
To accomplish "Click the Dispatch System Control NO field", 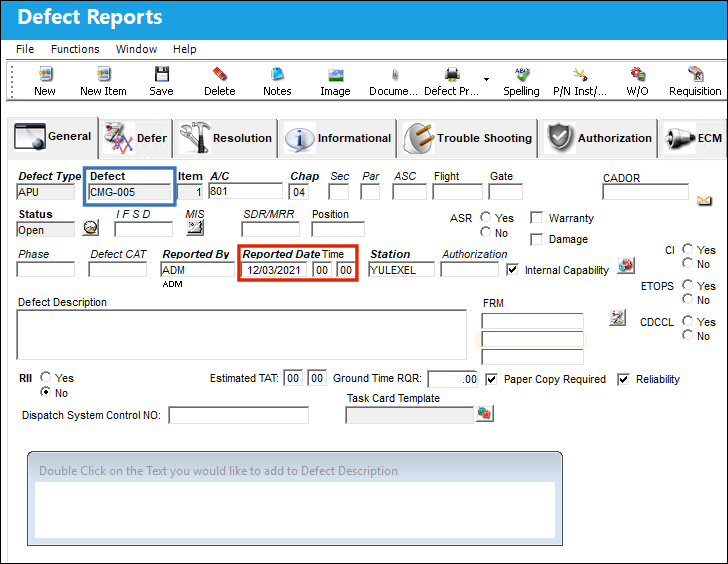I will pyautogui.click(x=239, y=415).
